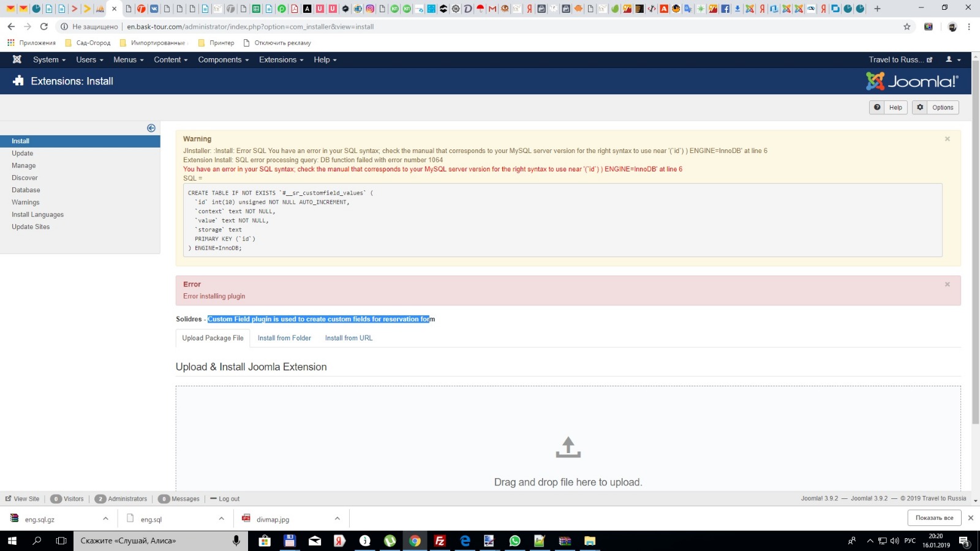Collapse sidebar using the arrow toggle icon

coord(151,128)
